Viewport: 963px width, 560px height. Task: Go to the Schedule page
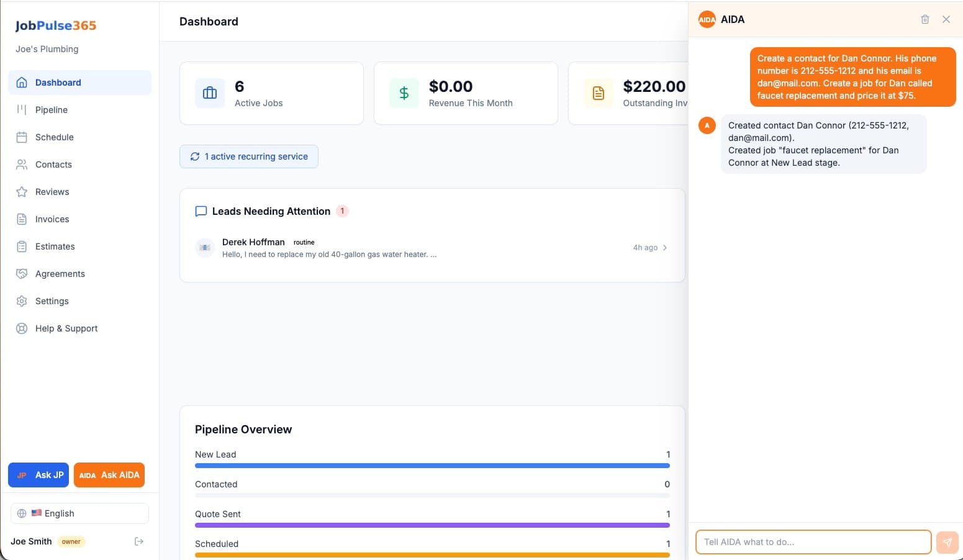point(54,137)
